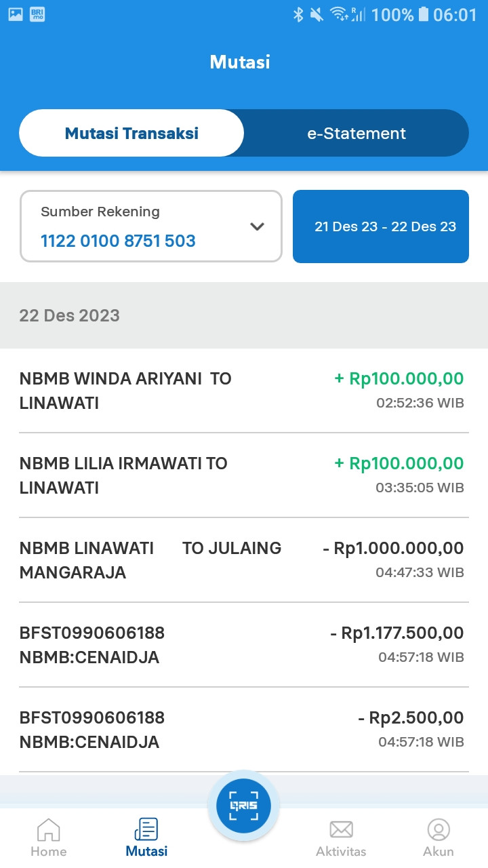Open date range 21 Des 23 - 22 Des 23
Screen dimensions: 488x868
381,226
